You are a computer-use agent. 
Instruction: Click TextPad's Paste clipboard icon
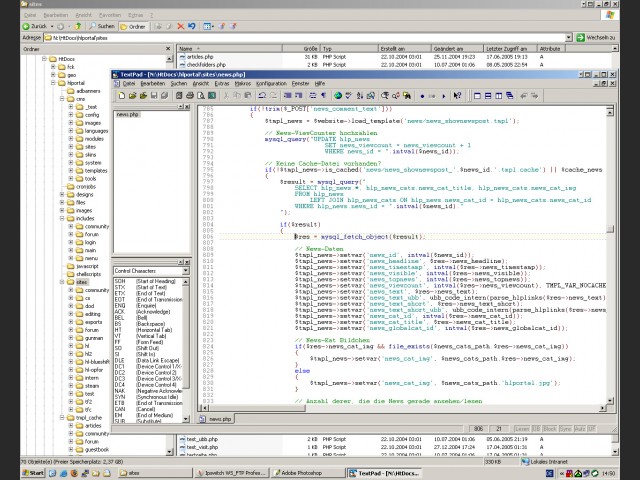point(248,96)
